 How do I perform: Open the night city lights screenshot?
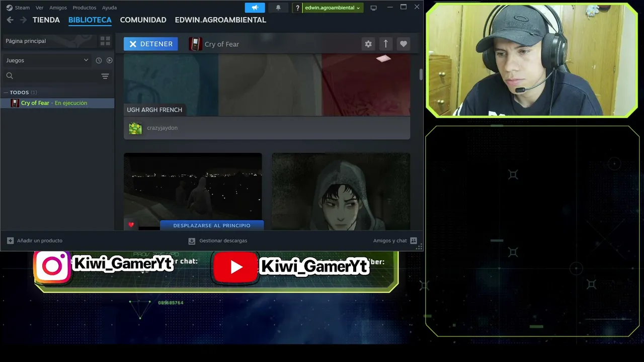pos(193,192)
